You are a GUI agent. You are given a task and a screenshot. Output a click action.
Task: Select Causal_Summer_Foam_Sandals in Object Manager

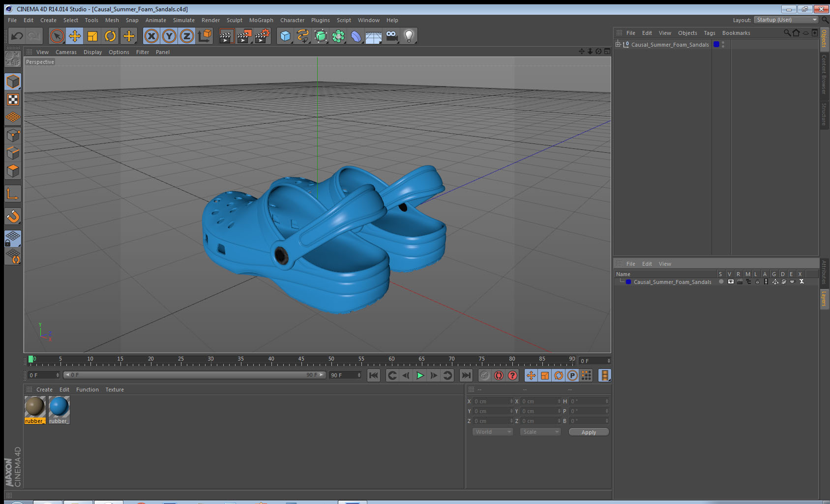pyautogui.click(x=670, y=45)
